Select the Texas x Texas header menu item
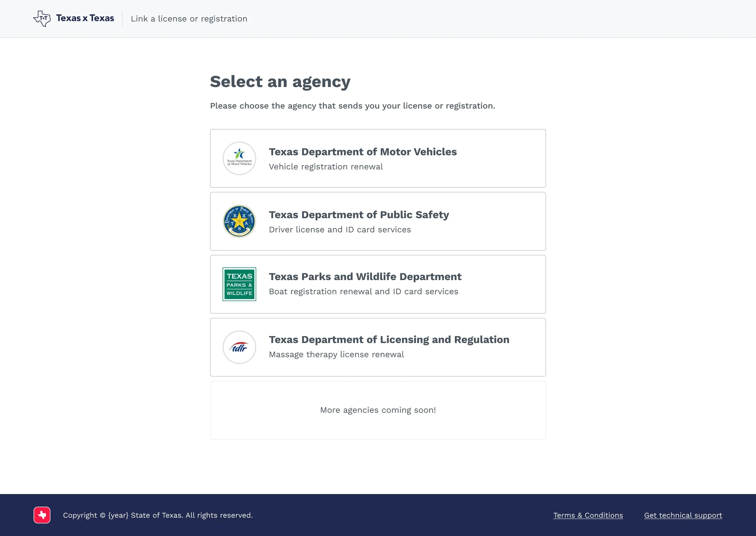Screen dimensions: 756x536 coord(85,18)
